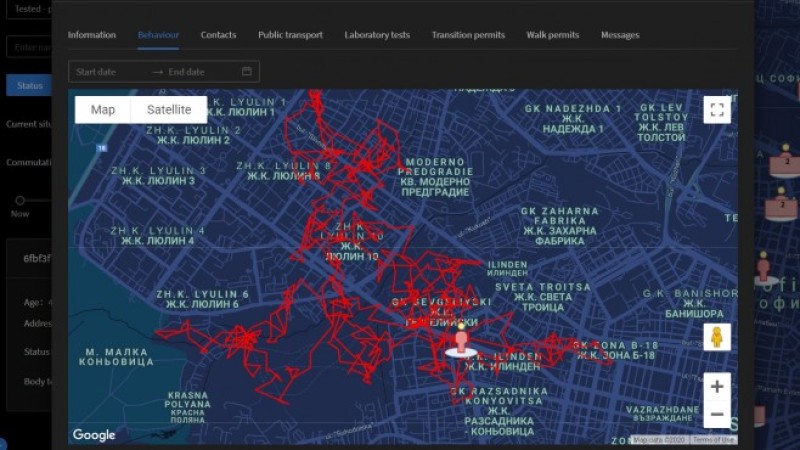Image resolution: width=800 pixels, height=450 pixels.
Task: Open the date range calendar icon
Action: tap(247, 71)
